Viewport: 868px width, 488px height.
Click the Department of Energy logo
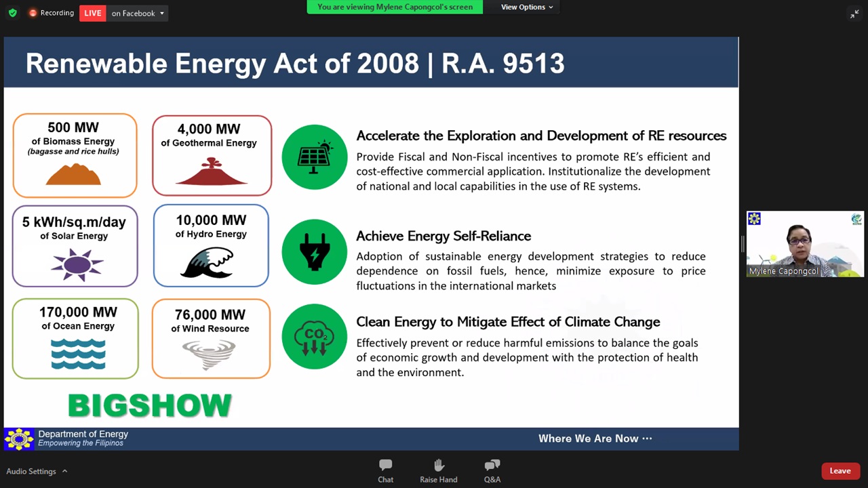pos(19,439)
